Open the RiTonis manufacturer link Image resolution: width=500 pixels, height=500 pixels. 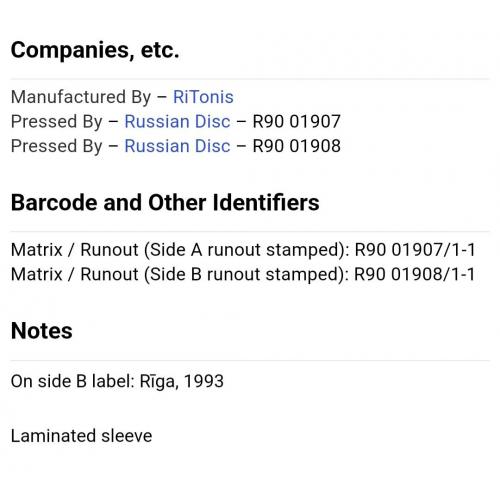pos(203,97)
